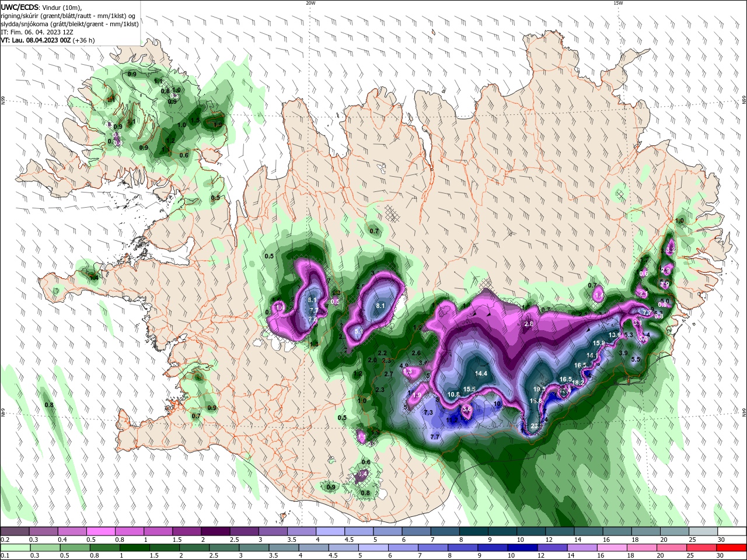747x560 pixels.
Task: Click the 2.9 value on east coast
Action: (x=665, y=270)
